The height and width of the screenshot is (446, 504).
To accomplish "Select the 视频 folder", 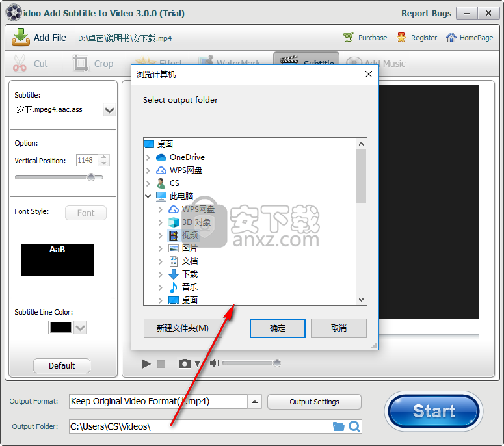I will (190, 235).
